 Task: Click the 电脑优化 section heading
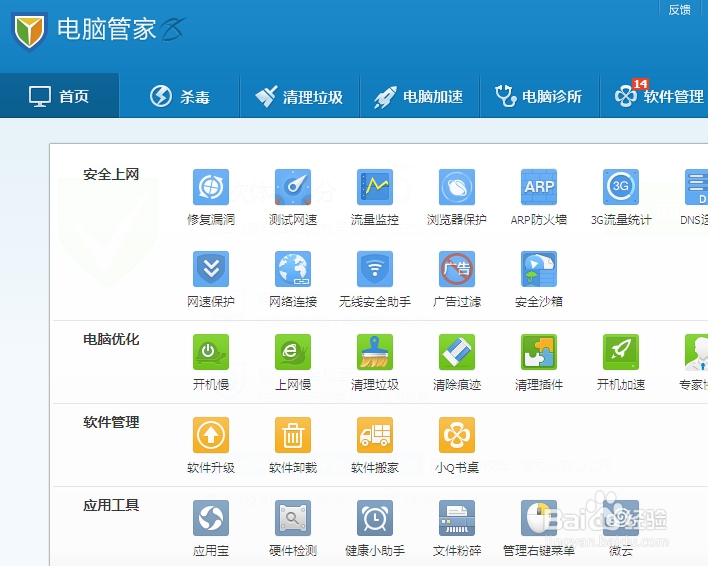point(111,339)
